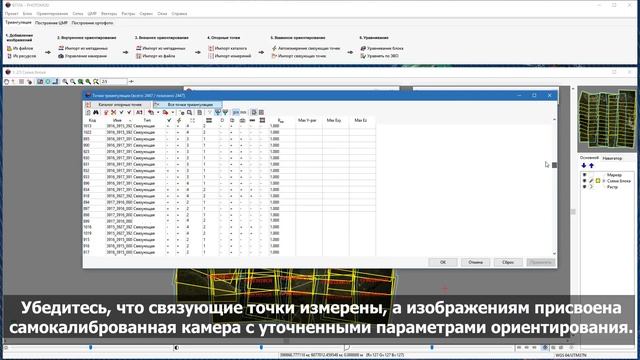Toggle visibility of the Растр layer
The height and width of the screenshot is (360, 640).
click(584, 187)
